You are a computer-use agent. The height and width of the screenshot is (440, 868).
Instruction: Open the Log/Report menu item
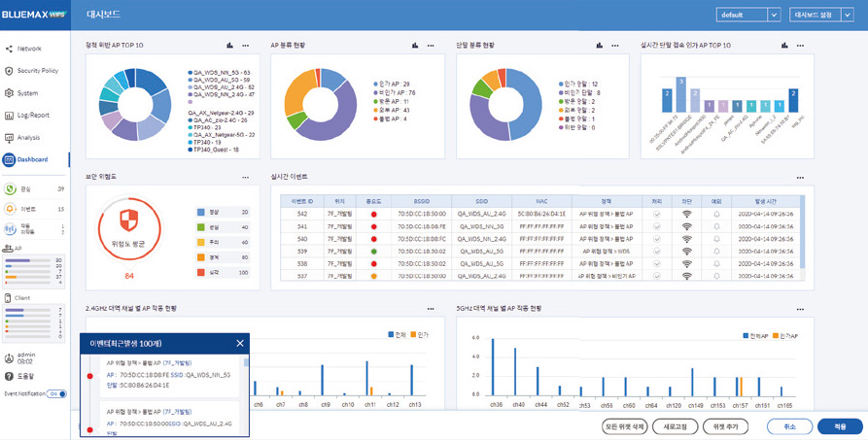(x=33, y=116)
